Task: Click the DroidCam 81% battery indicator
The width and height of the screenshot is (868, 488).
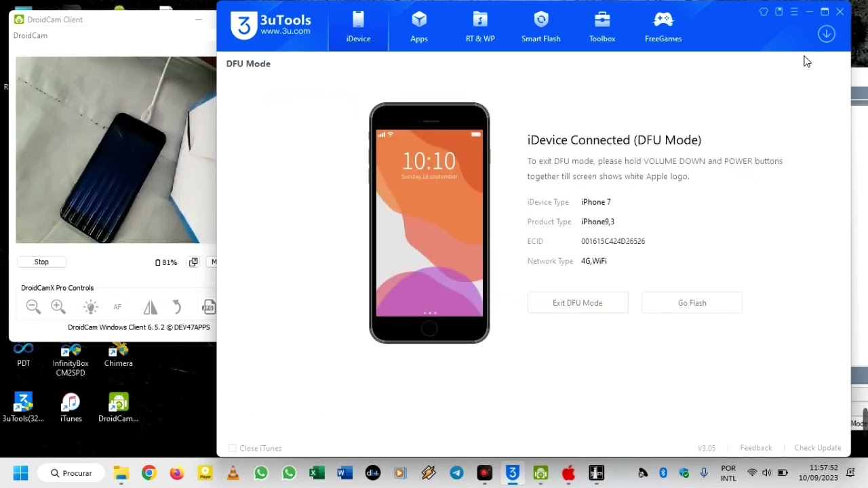Action: point(166,262)
